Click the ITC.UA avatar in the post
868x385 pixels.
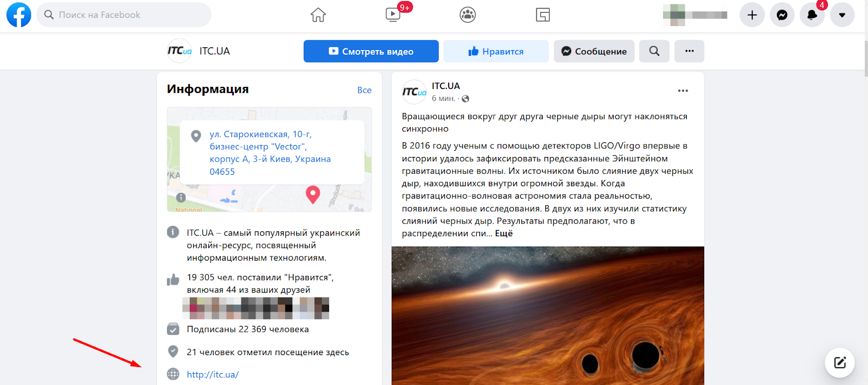pyautogui.click(x=414, y=92)
